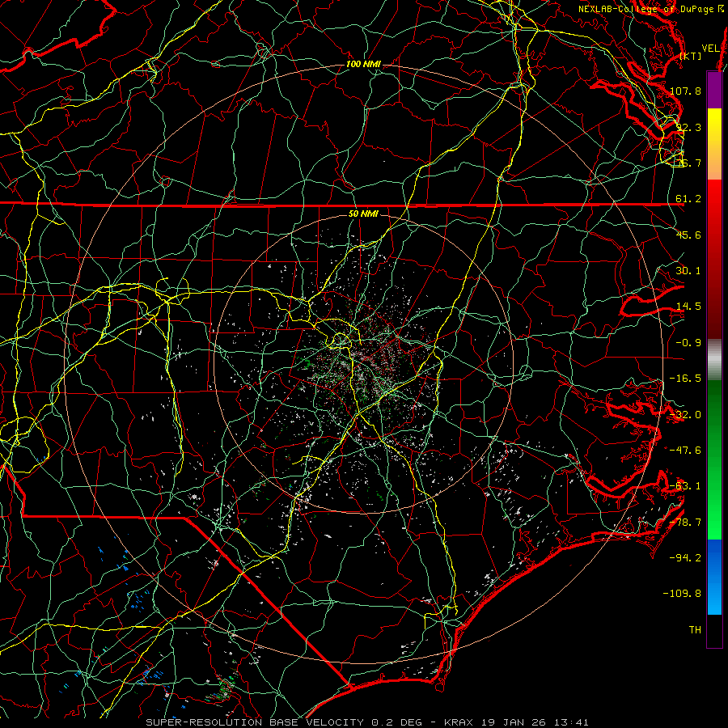Pick the gray near-zero segment of the color bar

714,360
